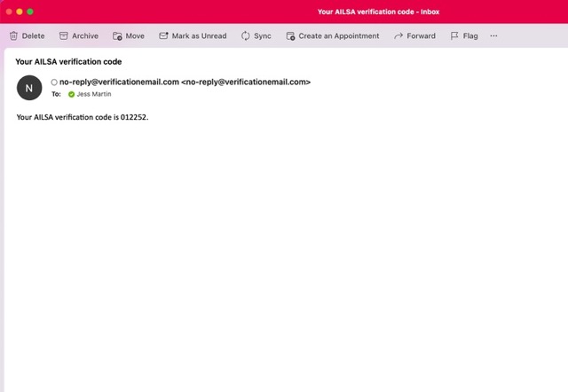Minimize the window with the yellow button
Image resolution: width=568 pixels, height=392 pixels.
20,12
